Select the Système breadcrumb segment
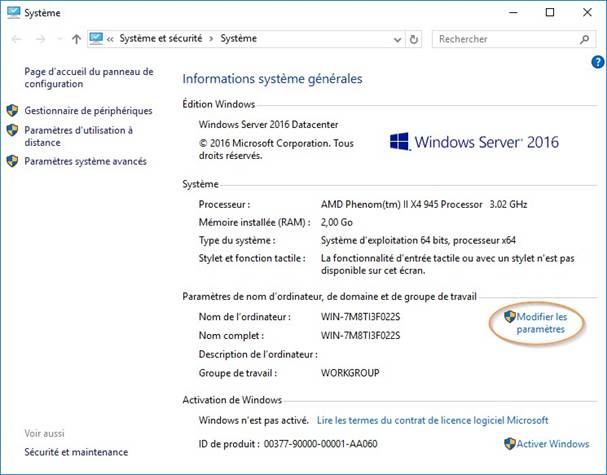Screen dimensions: 607x475 pyautogui.click(x=238, y=38)
